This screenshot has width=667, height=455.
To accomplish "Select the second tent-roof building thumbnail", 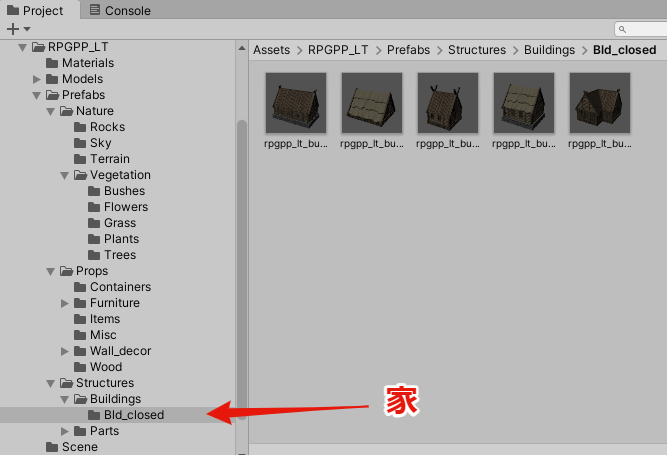I will (372, 103).
